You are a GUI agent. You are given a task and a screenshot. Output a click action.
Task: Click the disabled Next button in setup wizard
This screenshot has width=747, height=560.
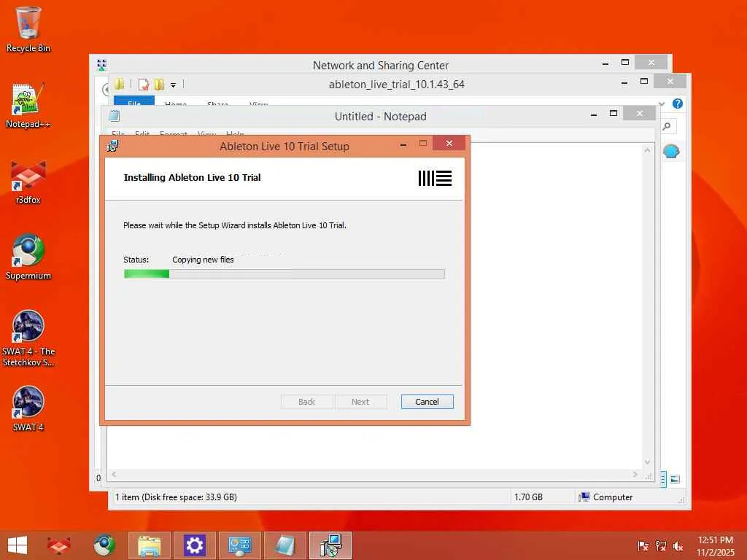[x=360, y=402]
